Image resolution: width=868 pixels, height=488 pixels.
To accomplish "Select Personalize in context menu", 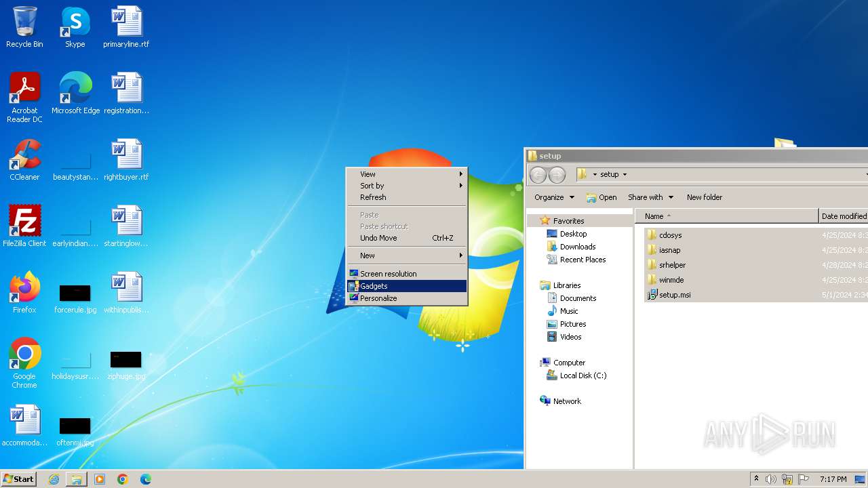I will tap(407, 298).
